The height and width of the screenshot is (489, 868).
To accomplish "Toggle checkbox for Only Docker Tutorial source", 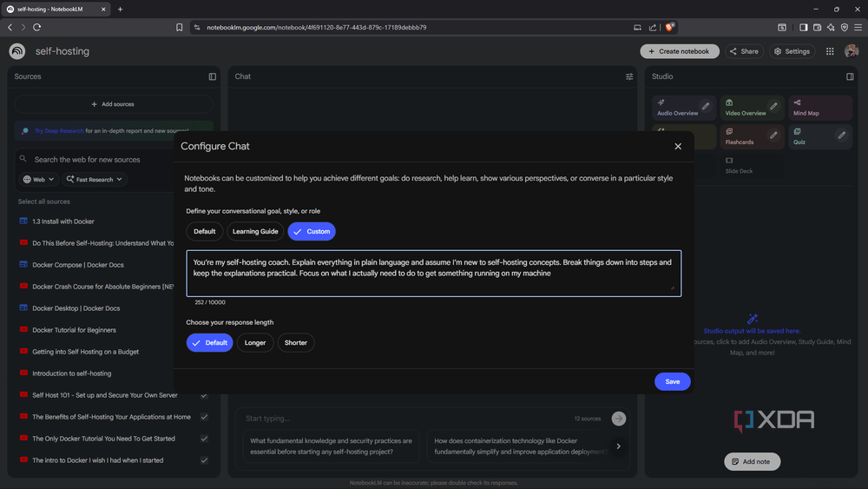I will [204, 439].
